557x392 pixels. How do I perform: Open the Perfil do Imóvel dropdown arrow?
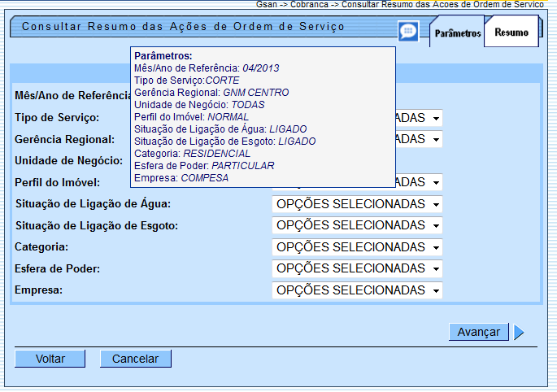tap(436, 182)
